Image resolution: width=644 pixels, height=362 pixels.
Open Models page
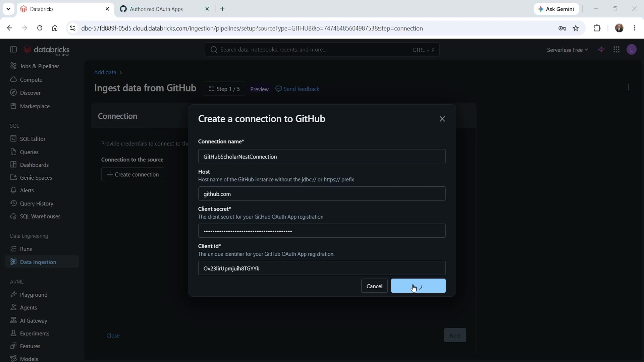[x=29, y=359]
